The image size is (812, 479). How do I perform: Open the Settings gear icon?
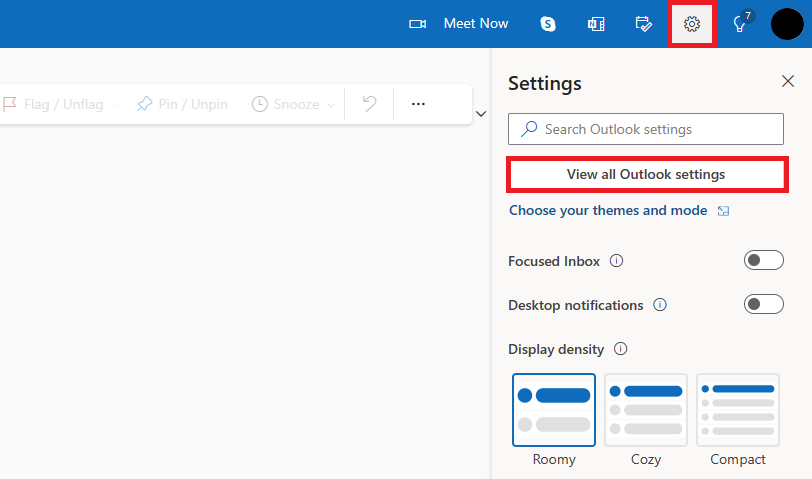691,24
